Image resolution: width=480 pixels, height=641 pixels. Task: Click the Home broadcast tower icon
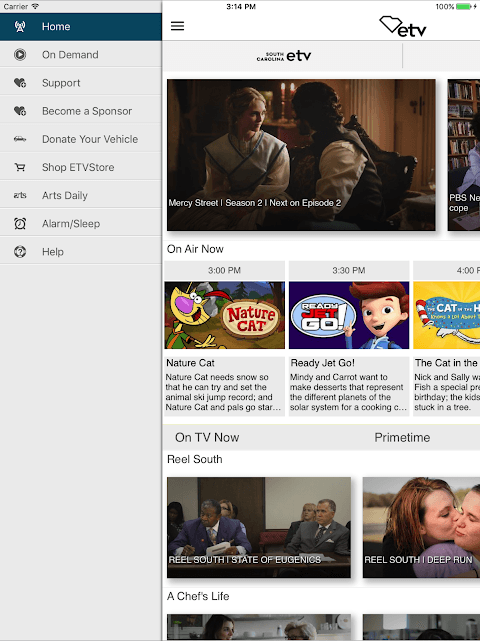[x=20, y=27]
